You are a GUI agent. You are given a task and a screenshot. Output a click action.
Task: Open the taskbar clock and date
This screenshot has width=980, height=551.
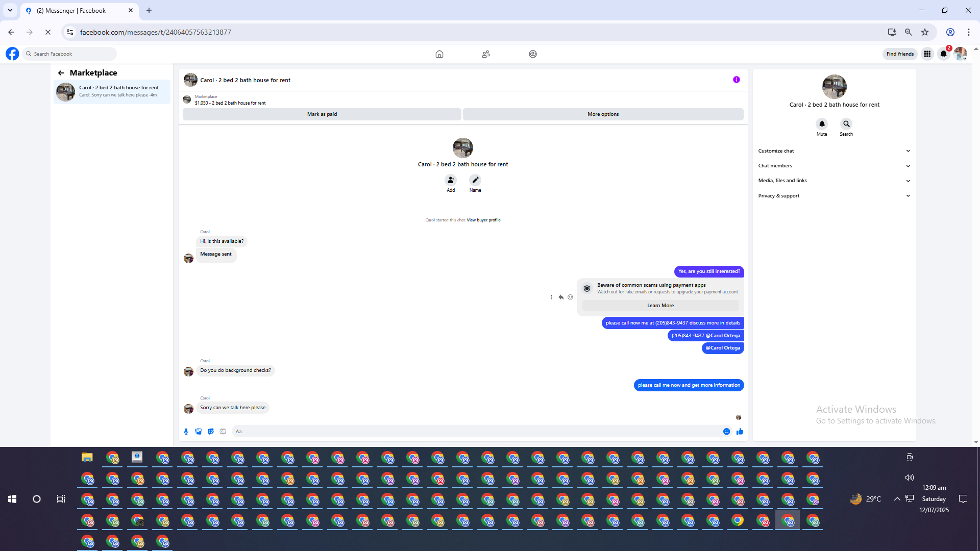coord(934,499)
